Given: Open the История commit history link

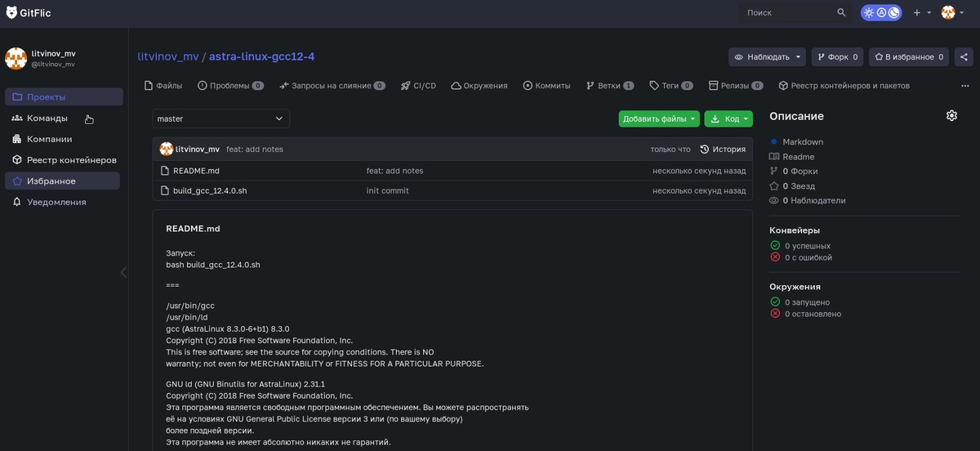Looking at the screenshot, I should click(723, 150).
